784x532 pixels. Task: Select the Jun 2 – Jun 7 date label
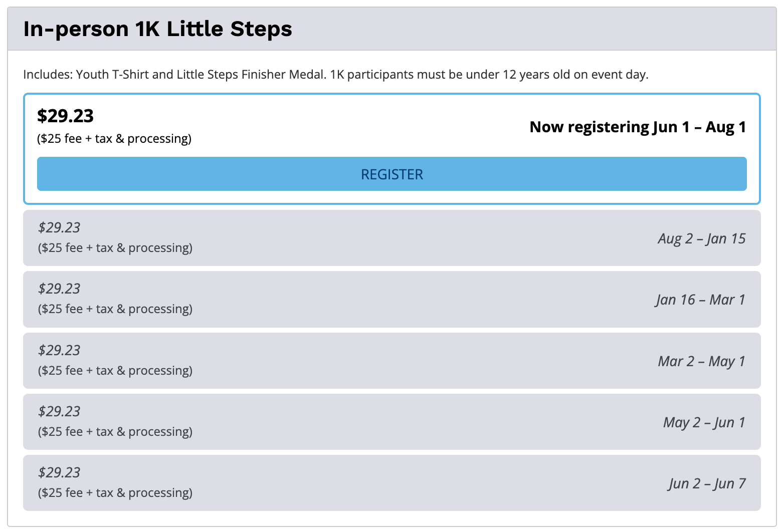click(x=706, y=483)
